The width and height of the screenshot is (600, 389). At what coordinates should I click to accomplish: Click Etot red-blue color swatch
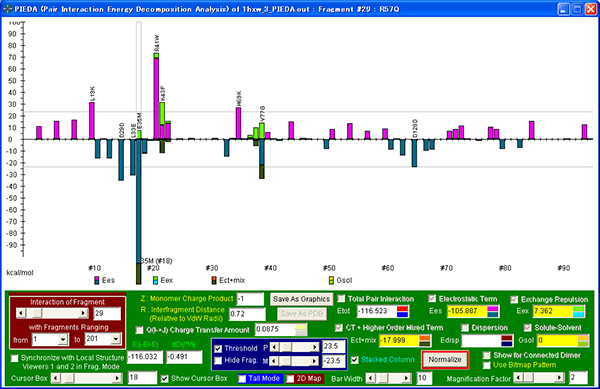tap(403, 311)
